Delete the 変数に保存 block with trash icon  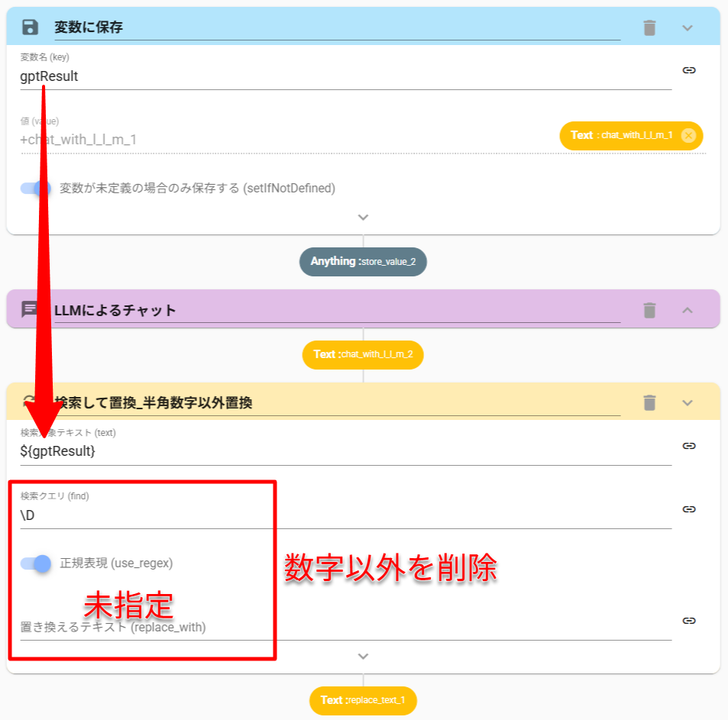[649, 27]
